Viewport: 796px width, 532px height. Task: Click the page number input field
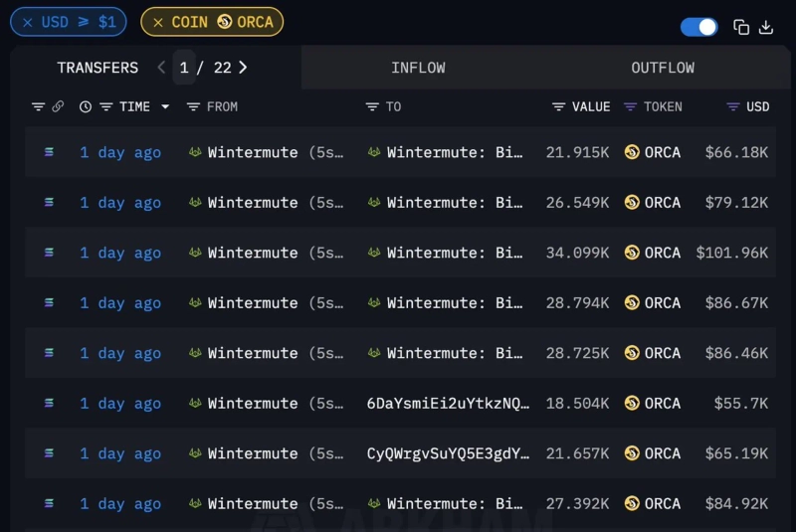184,68
